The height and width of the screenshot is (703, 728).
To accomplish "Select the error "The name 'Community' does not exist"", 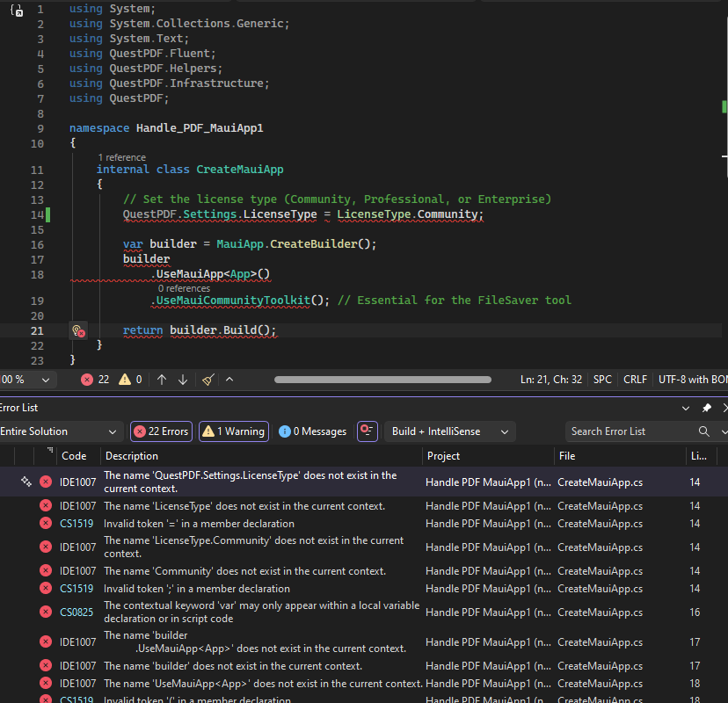I will (x=364, y=571).
